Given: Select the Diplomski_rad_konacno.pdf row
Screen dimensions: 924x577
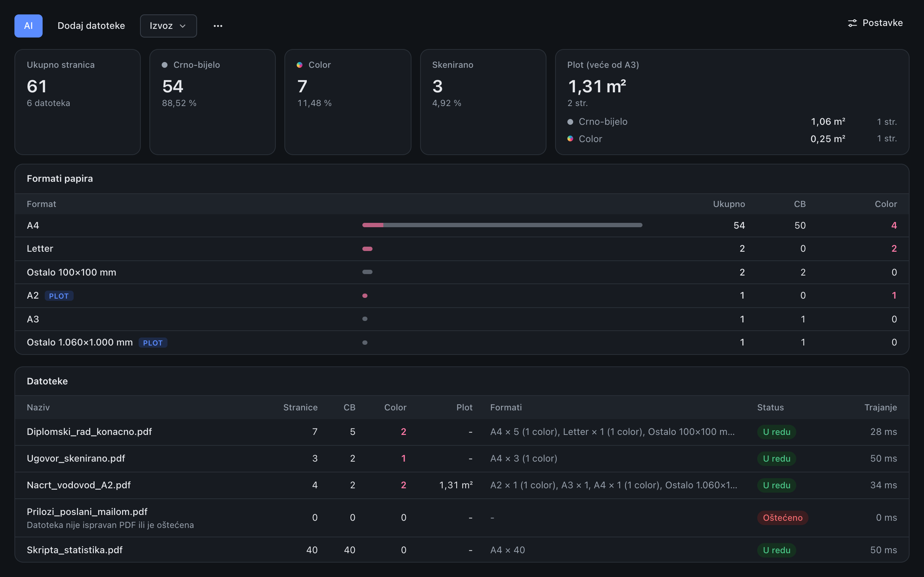Looking at the screenshot, I should pos(462,432).
